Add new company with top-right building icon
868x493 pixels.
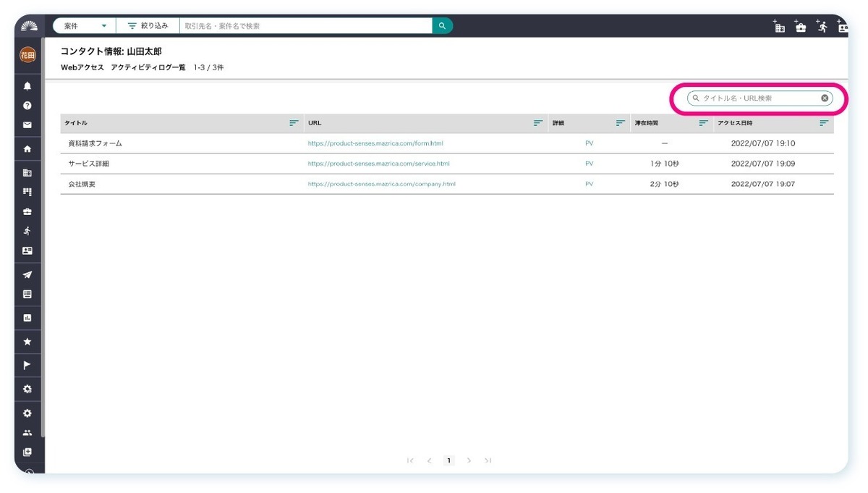pos(779,27)
